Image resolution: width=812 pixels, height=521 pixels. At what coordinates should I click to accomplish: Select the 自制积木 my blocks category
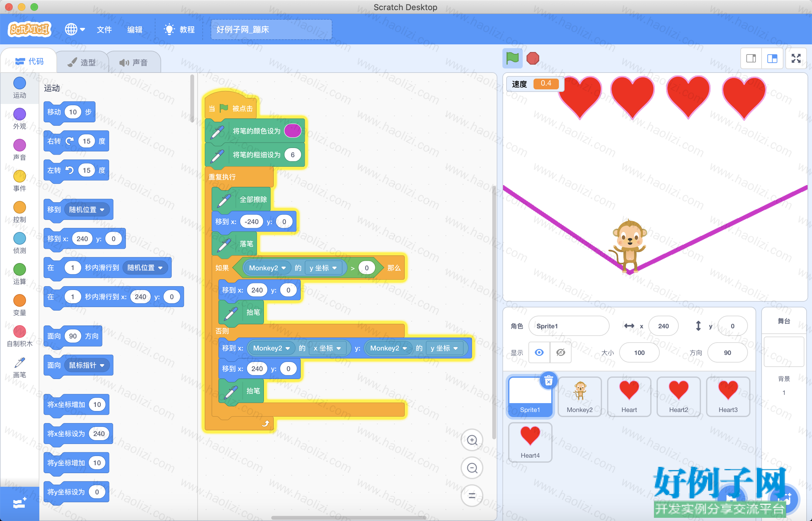[x=19, y=336]
